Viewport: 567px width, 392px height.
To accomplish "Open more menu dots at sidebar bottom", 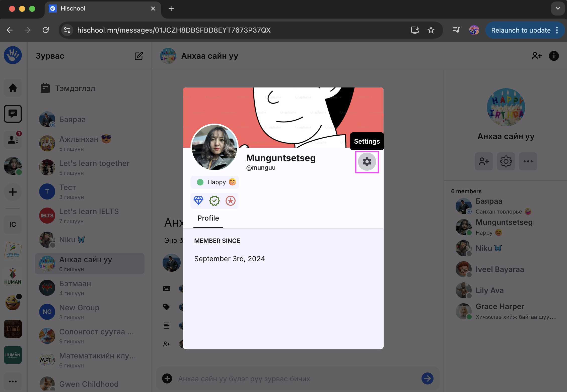I will click(x=13, y=381).
